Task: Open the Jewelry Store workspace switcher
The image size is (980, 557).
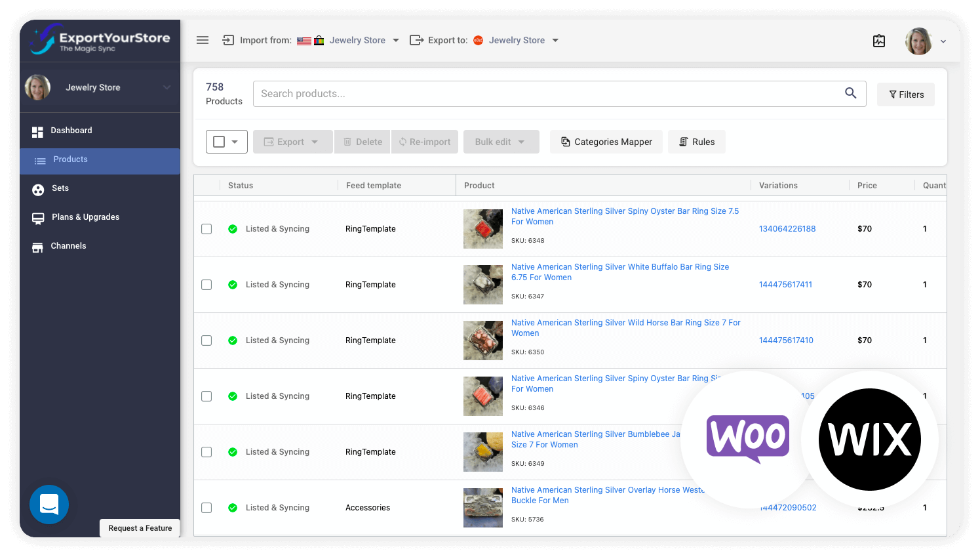Action: pyautogui.click(x=100, y=87)
